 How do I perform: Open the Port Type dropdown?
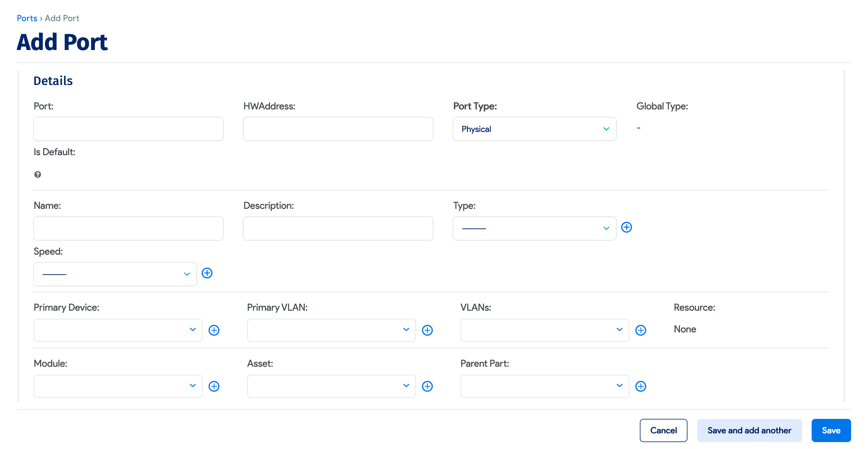534,129
